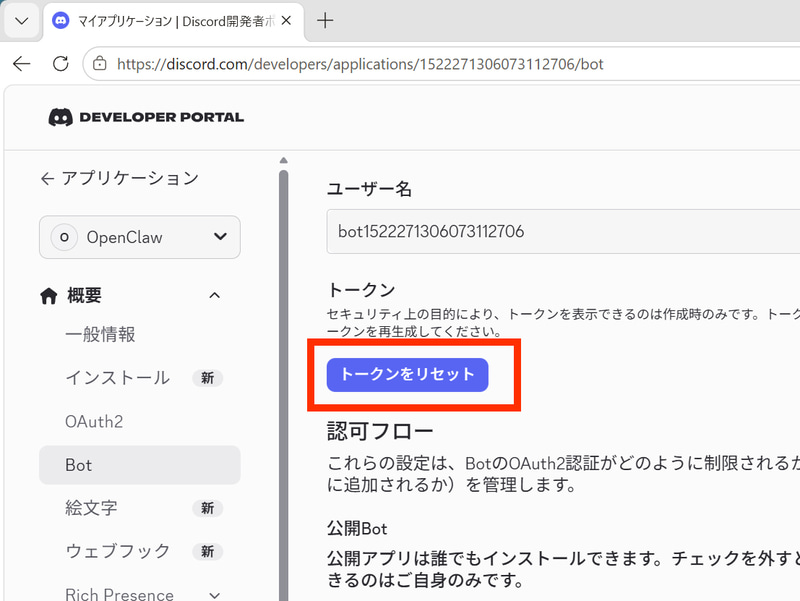Click the ユーザー名 input field
The height and width of the screenshot is (601, 800).
coord(563,232)
